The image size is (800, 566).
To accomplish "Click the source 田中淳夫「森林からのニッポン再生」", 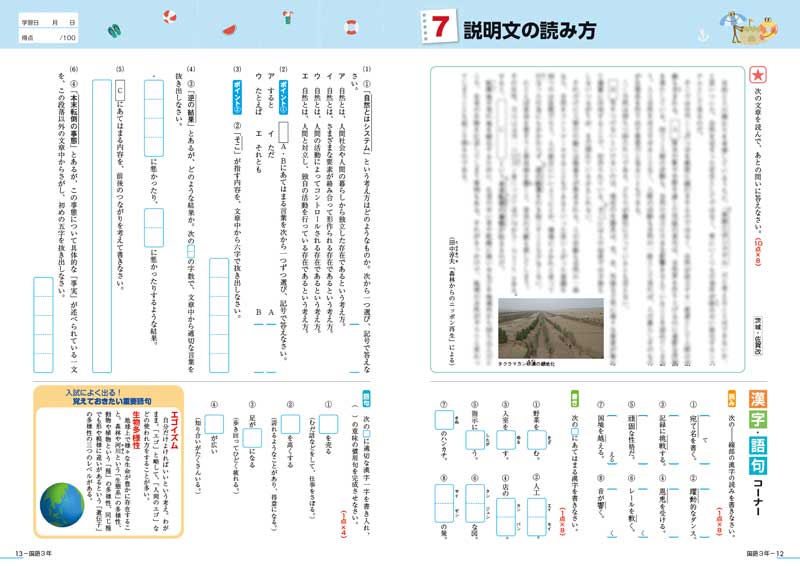I will pyautogui.click(x=451, y=302).
